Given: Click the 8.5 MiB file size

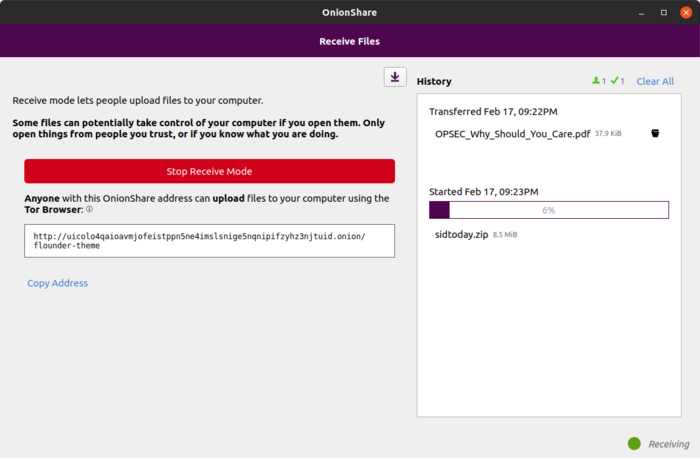Looking at the screenshot, I should [505, 234].
